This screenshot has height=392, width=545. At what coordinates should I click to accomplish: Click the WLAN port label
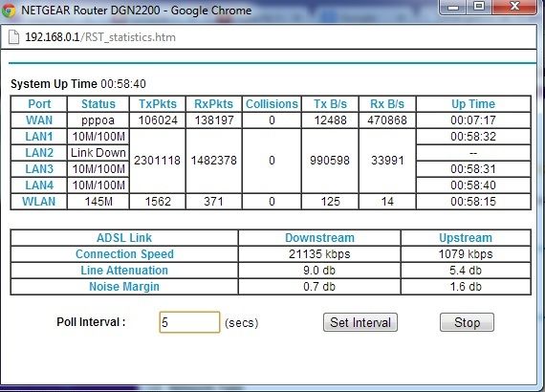click(x=39, y=202)
